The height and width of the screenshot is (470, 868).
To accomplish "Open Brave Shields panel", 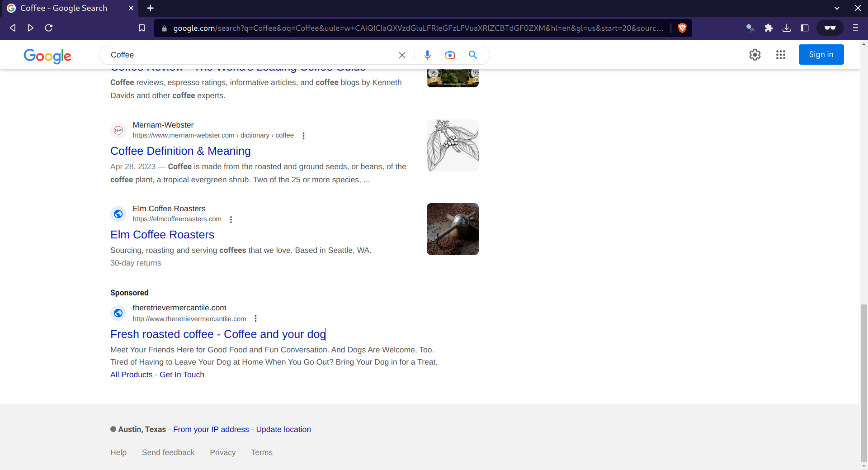I will 682,28.
